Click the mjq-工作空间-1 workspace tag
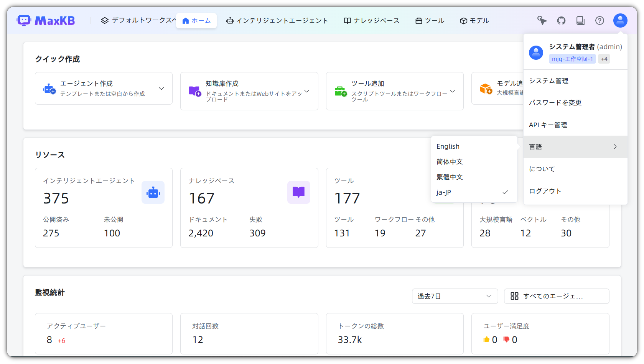 572,59
